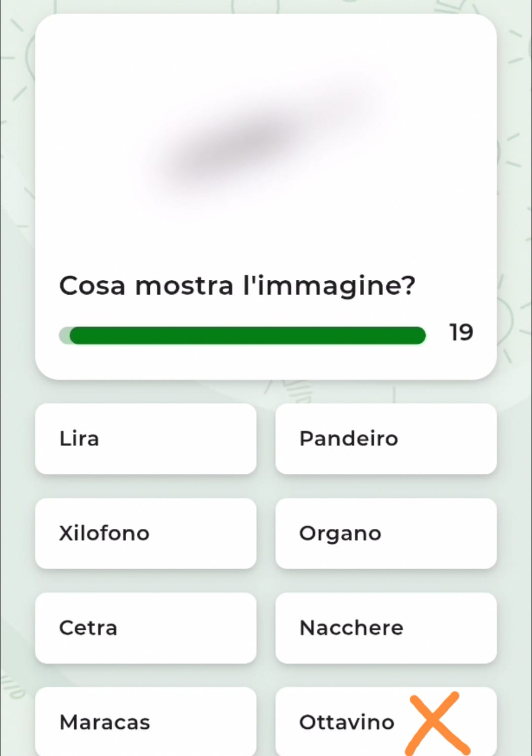This screenshot has width=532, height=756.
Task: Tap the remaining seconds counter 19
Action: click(x=461, y=332)
